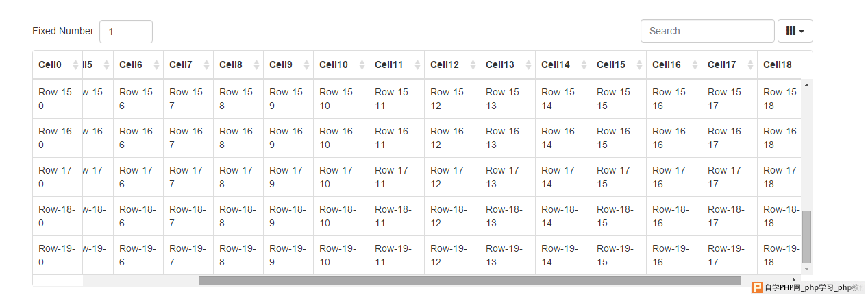868x297 pixels.
Task: Click sort arrows icon in Cell12 header
Action: click(473, 64)
